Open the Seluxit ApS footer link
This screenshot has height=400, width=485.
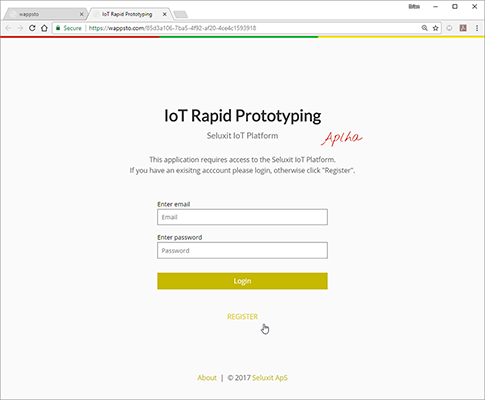pyautogui.click(x=270, y=378)
